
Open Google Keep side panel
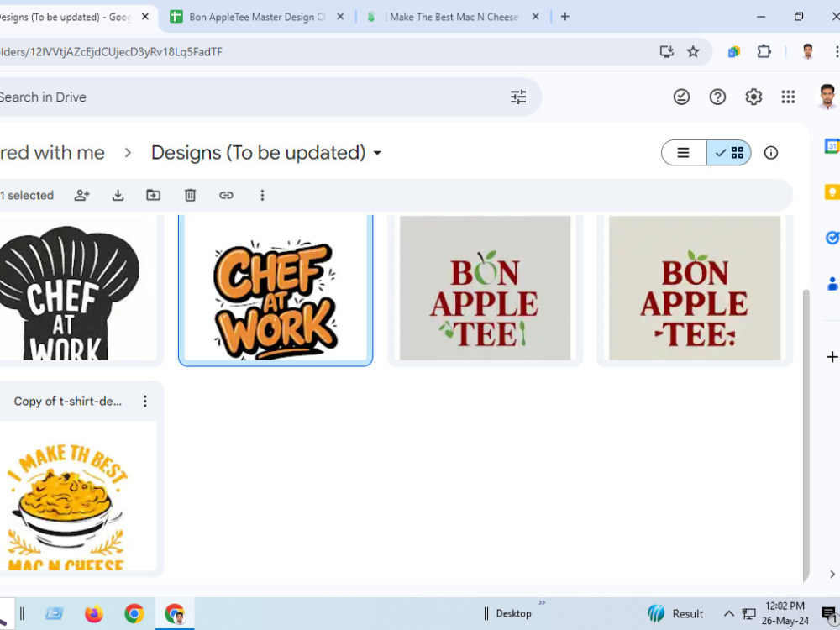click(832, 192)
